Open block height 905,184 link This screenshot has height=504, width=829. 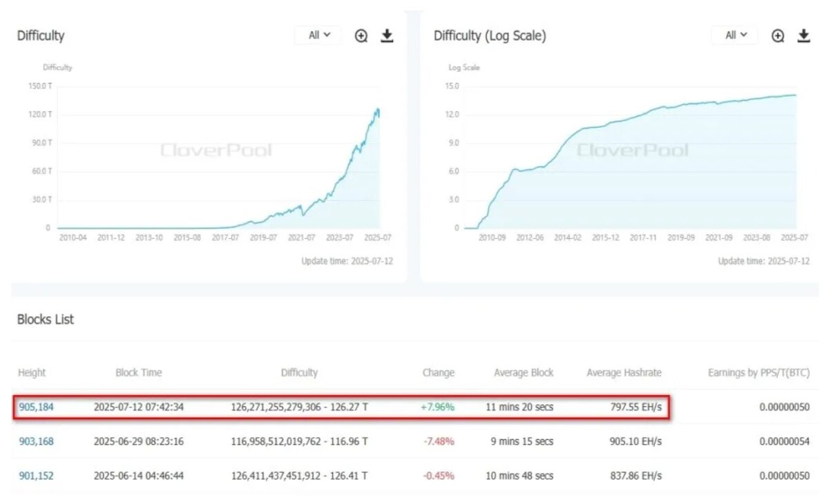coord(36,407)
